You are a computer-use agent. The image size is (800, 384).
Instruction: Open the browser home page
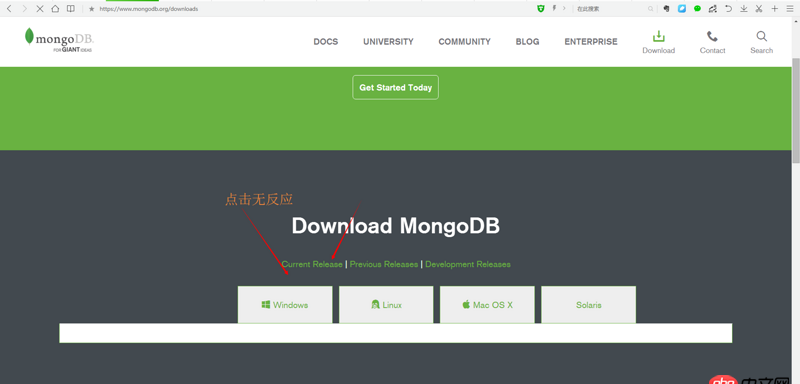point(55,9)
